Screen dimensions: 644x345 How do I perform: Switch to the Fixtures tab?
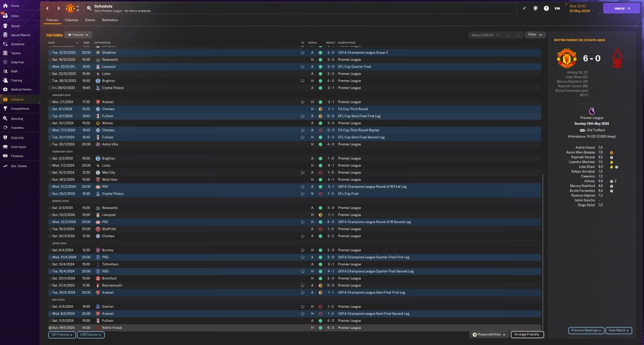tap(52, 20)
